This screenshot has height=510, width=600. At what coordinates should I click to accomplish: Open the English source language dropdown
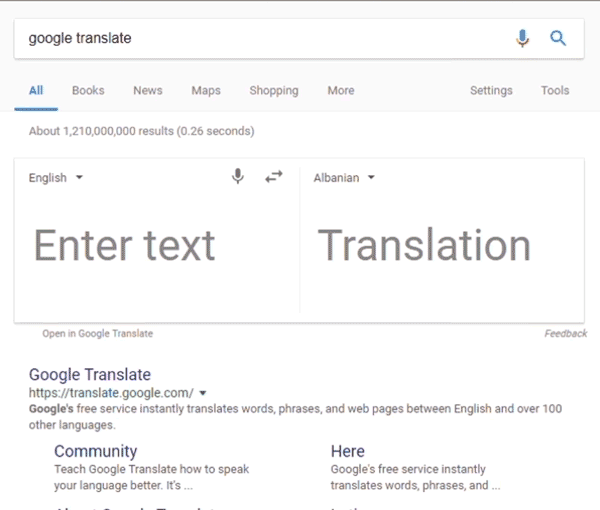click(x=56, y=178)
